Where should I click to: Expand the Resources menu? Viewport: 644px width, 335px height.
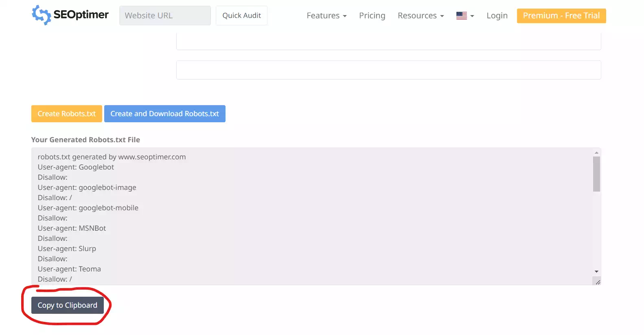point(421,15)
